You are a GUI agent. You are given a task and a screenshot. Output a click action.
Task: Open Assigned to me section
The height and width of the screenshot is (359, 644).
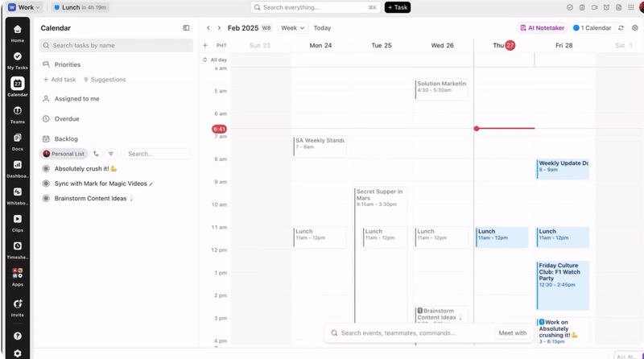[x=76, y=98]
